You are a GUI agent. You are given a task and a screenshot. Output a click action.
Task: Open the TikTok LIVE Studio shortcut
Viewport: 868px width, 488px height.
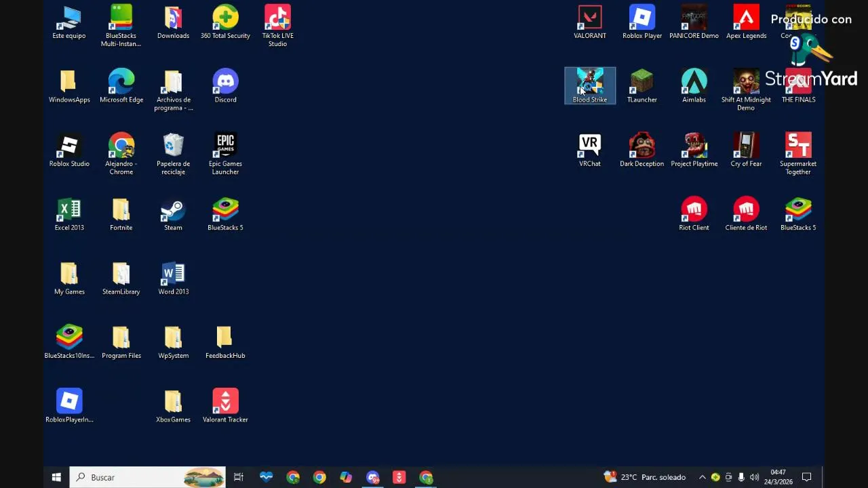[x=277, y=26]
